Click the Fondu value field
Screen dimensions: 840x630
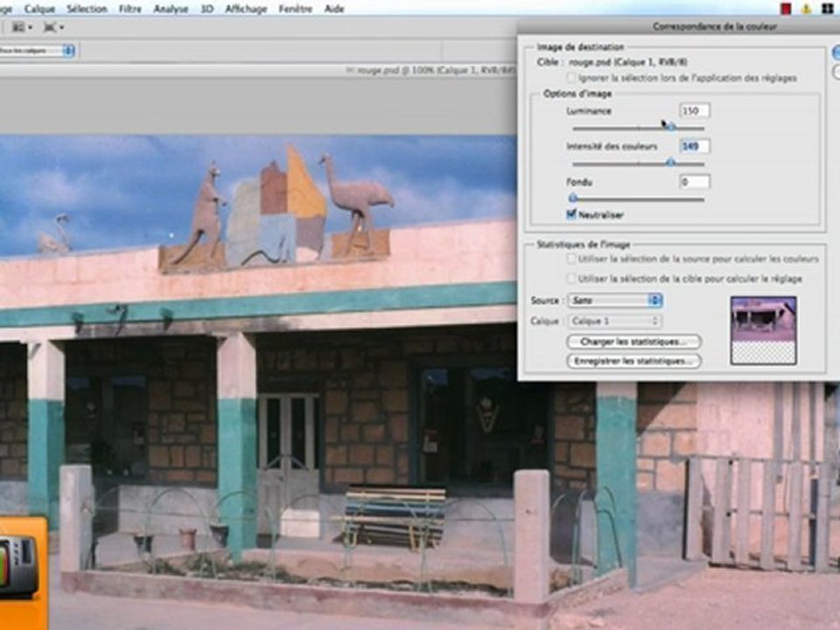pyautogui.click(x=694, y=182)
